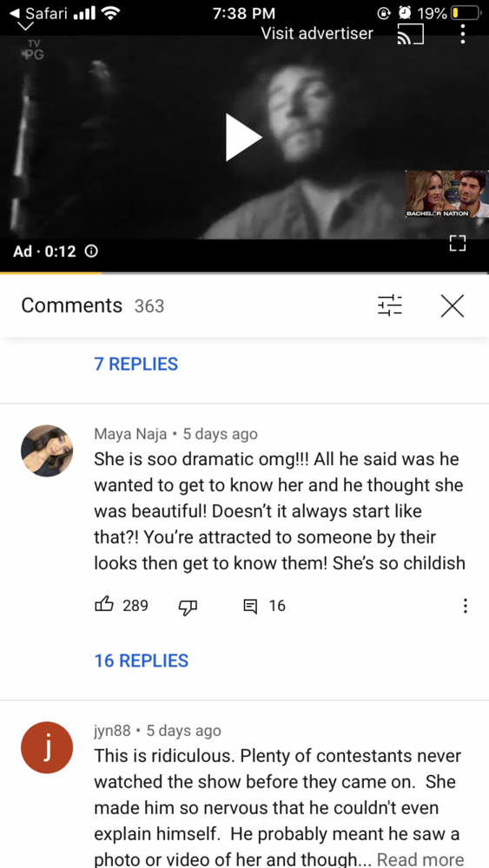Viewport: 489px width, 868px height.
Task: Tap the ad info circle icon
Action: 91,252
